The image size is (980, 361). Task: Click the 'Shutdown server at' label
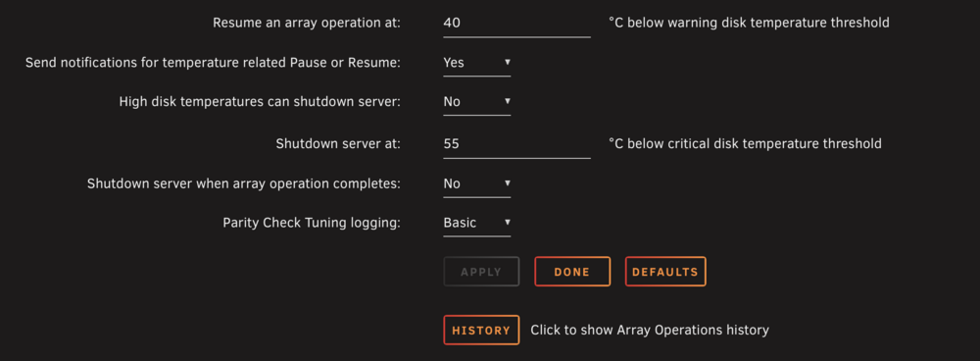(x=338, y=144)
